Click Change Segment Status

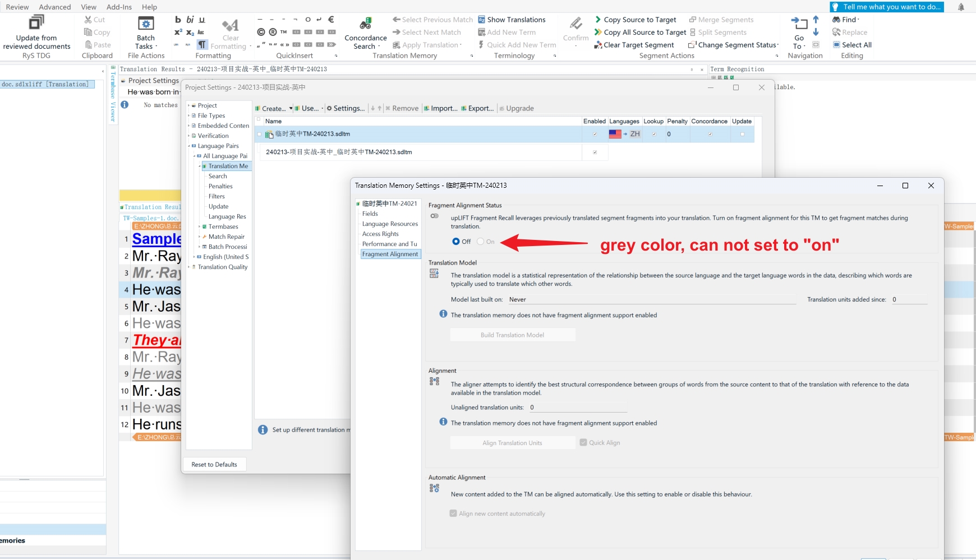[733, 45]
